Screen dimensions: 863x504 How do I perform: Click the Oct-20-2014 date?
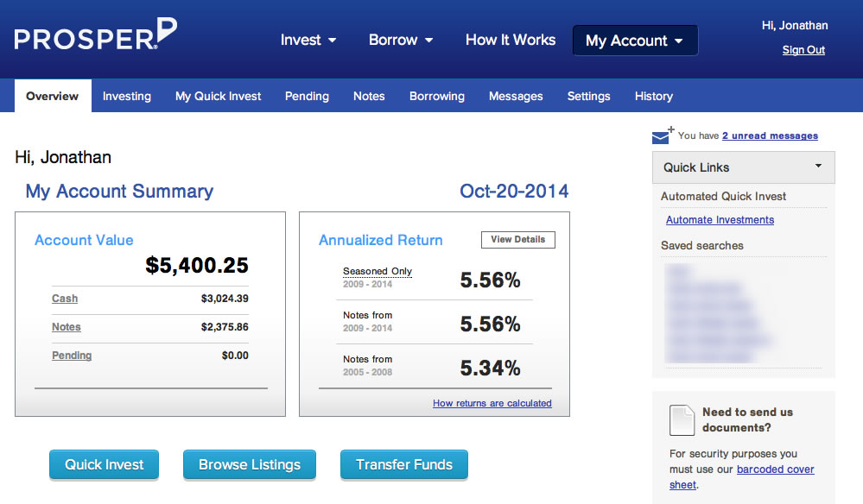(x=514, y=191)
